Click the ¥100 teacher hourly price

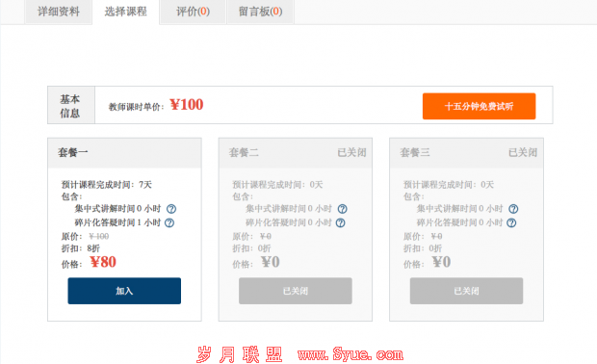pos(187,104)
